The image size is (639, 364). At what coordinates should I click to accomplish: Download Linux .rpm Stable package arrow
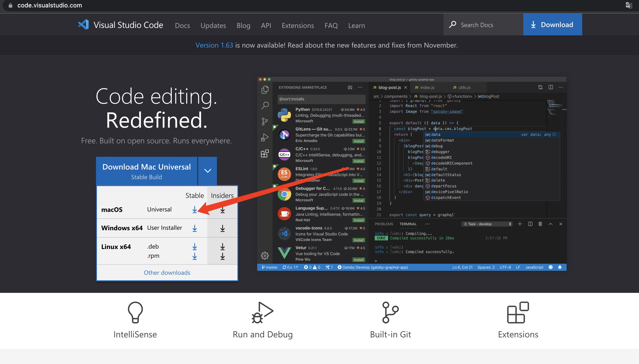pos(194,256)
